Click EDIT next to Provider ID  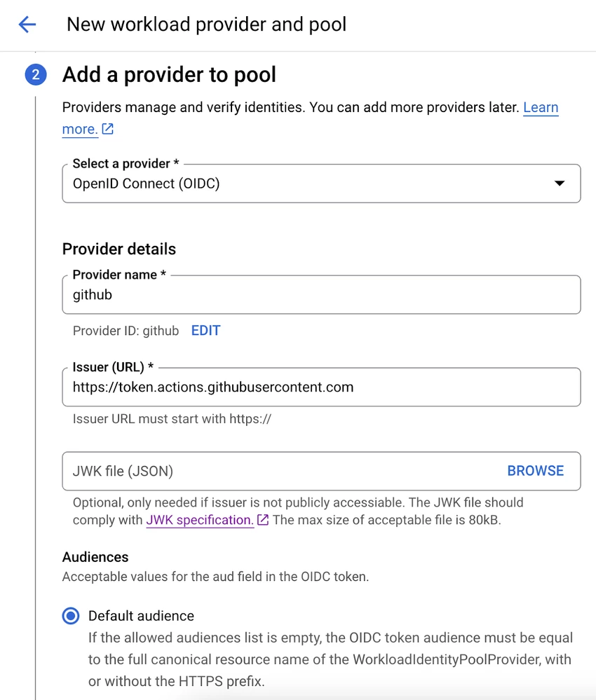pos(205,331)
